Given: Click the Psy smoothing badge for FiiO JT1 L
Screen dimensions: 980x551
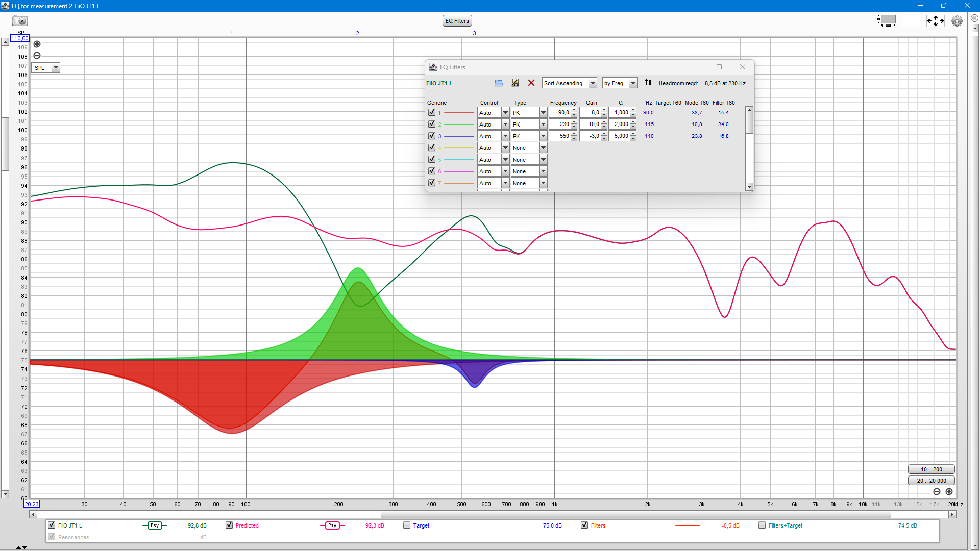Looking at the screenshot, I should [155, 525].
